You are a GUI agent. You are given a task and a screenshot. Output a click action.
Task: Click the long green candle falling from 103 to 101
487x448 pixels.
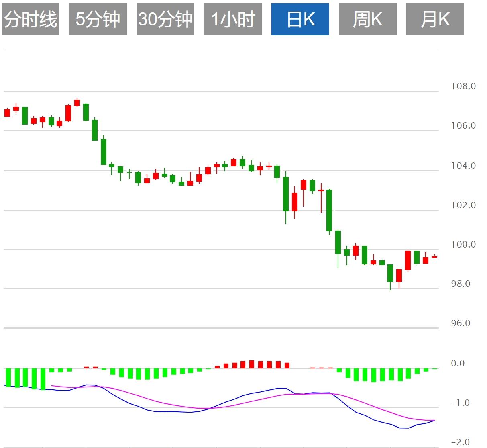click(329, 210)
